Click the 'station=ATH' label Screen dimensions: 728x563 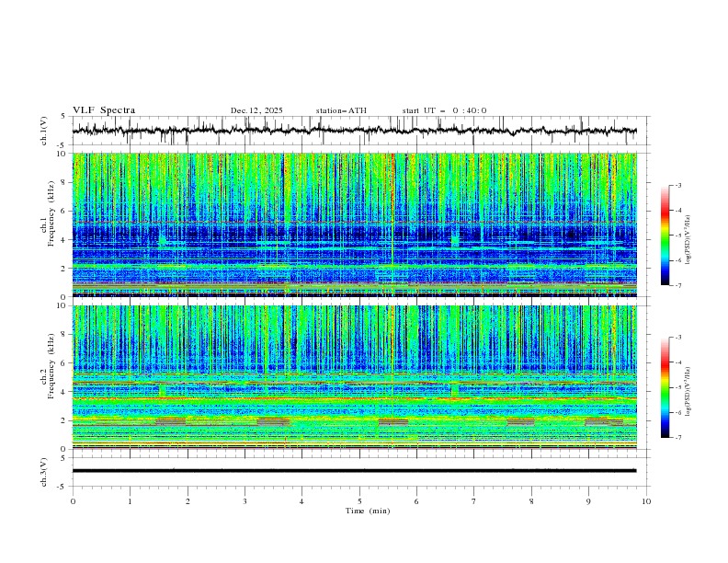pyautogui.click(x=341, y=110)
